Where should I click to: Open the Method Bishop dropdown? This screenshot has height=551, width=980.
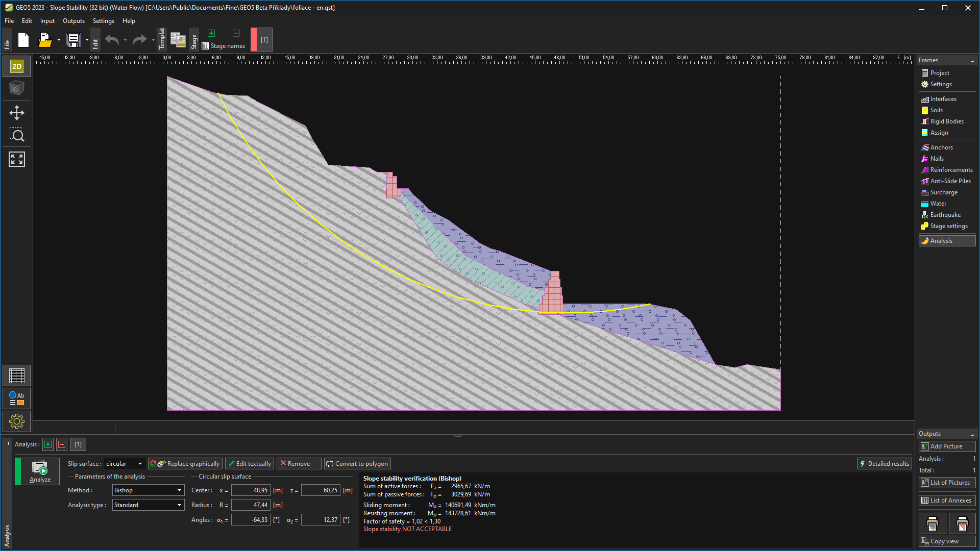(x=148, y=490)
